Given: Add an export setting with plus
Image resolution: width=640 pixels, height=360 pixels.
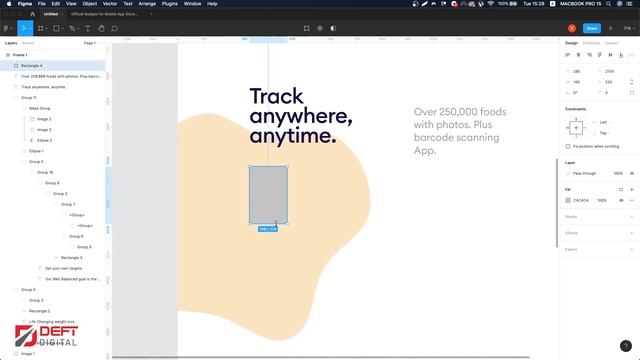Looking at the screenshot, I should (632, 249).
